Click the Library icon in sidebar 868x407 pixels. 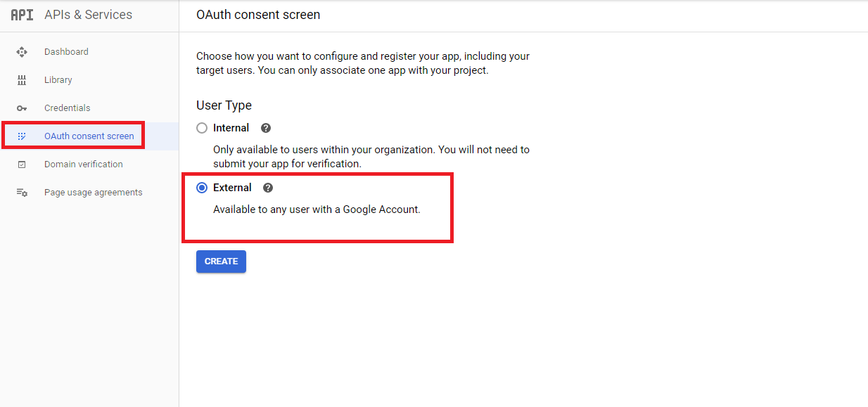[x=22, y=80]
